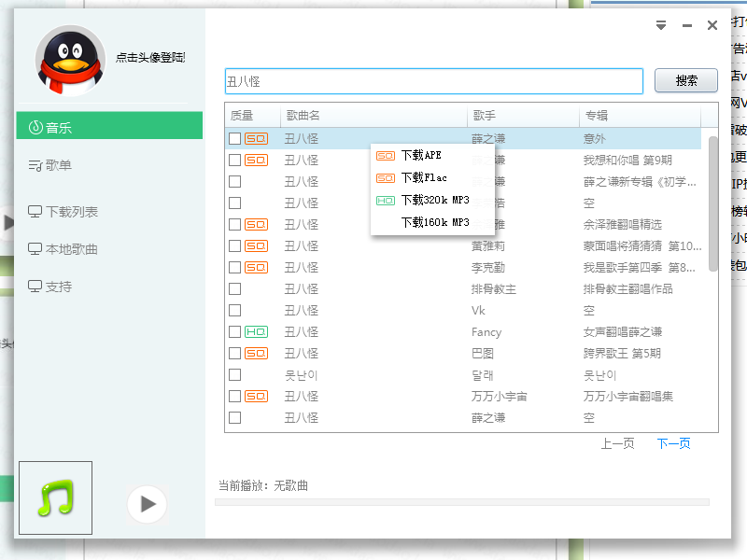Click the 搜索 search button
This screenshot has width=747, height=560.
click(x=685, y=81)
